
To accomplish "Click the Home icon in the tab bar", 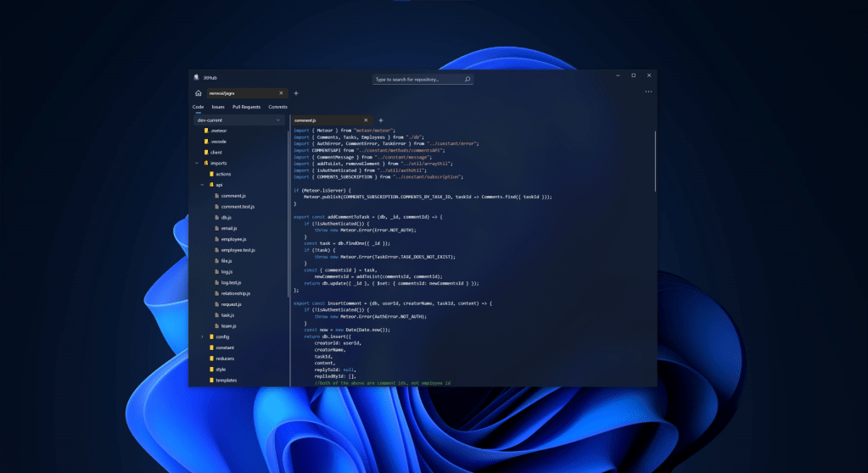I will (198, 93).
